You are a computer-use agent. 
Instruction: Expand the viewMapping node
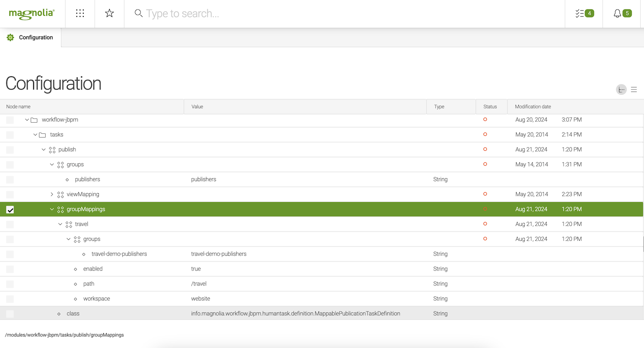(52, 194)
